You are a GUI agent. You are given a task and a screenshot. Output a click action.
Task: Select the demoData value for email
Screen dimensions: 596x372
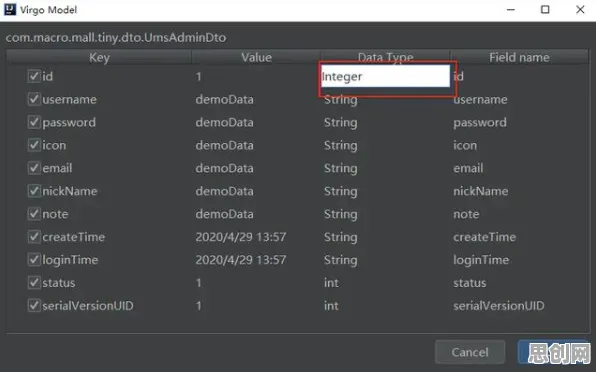(224, 168)
